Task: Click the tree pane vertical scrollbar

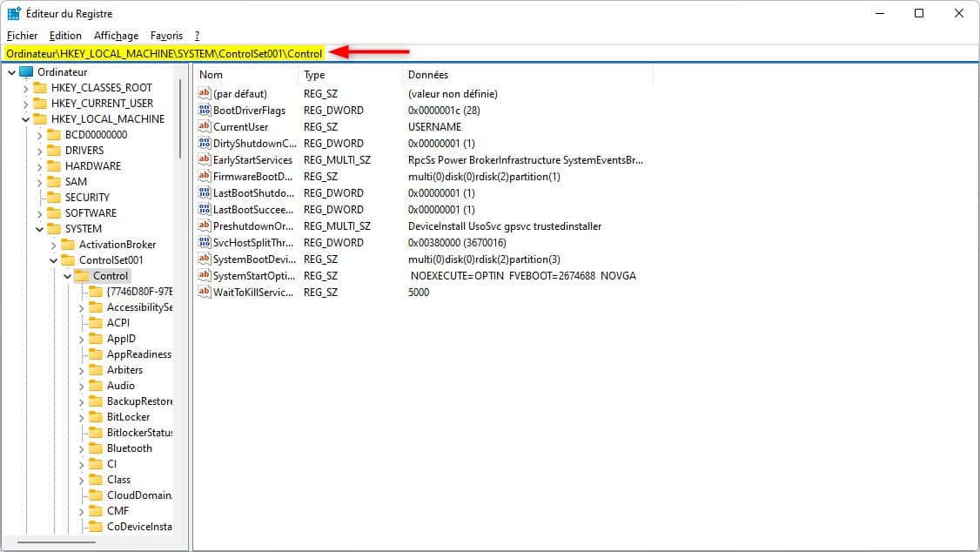Action: [x=180, y=118]
